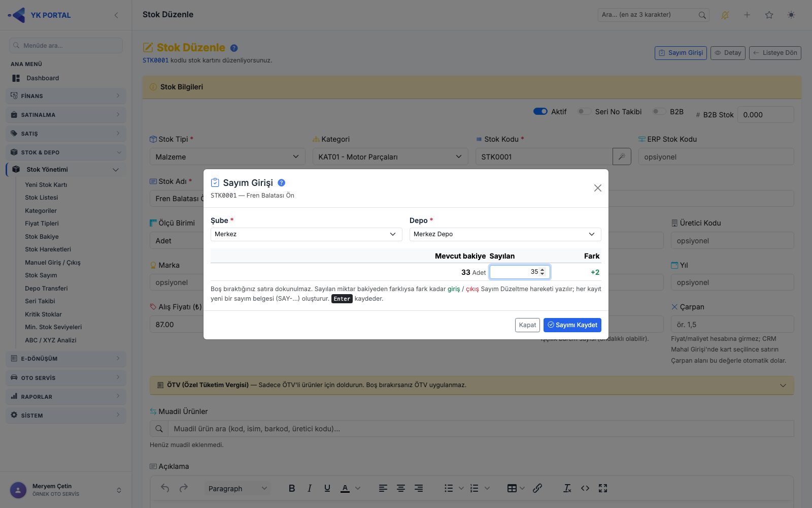Open the Meryem Çetin user profile menu

[66, 490]
